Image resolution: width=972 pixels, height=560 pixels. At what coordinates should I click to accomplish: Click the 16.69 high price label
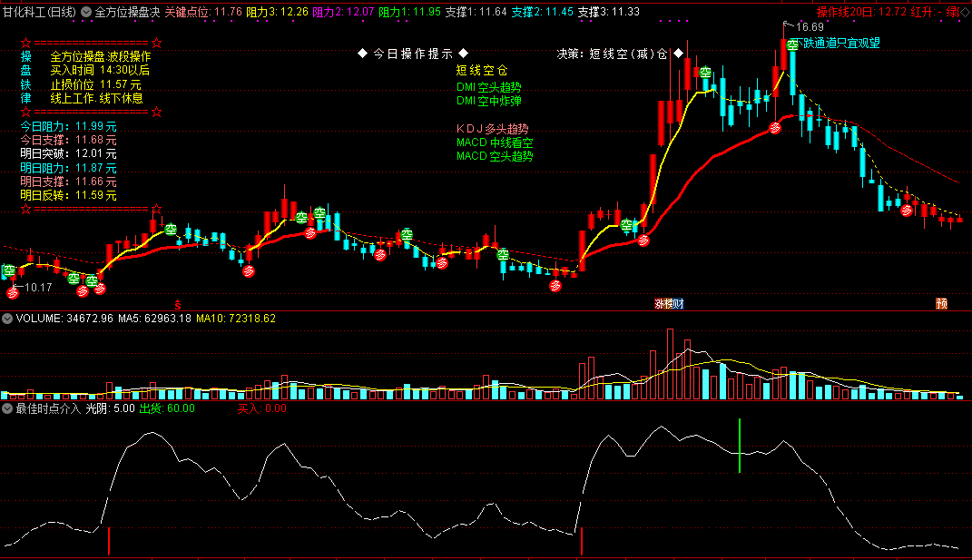point(810,26)
